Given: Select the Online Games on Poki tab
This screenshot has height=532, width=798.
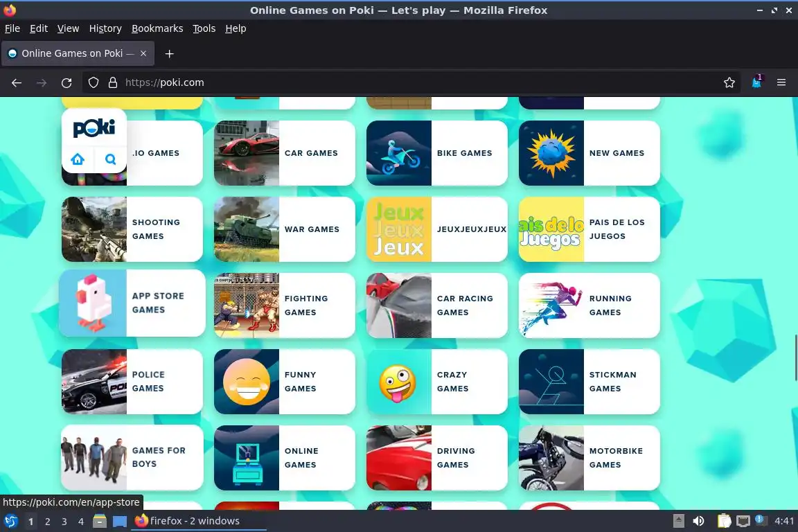Looking at the screenshot, I should pyautogui.click(x=78, y=53).
